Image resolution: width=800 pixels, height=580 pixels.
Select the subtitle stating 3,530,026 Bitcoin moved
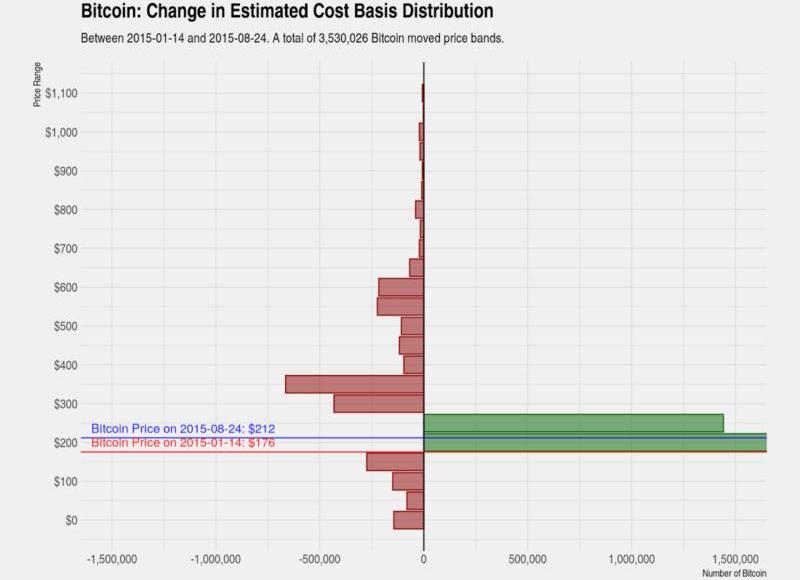(292, 38)
